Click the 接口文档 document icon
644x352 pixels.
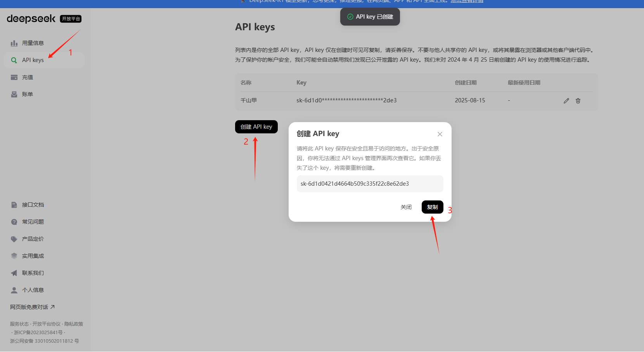14,205
